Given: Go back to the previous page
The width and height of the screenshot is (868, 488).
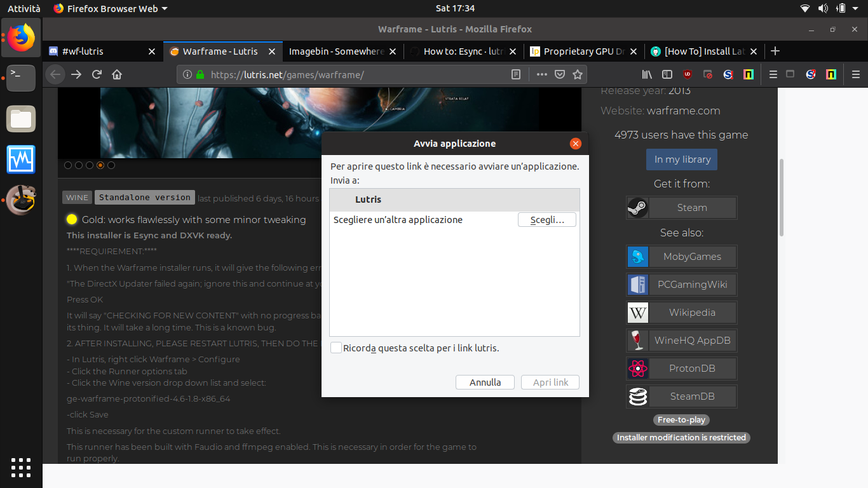Looking at the screenshot, I should click(56, 74).
